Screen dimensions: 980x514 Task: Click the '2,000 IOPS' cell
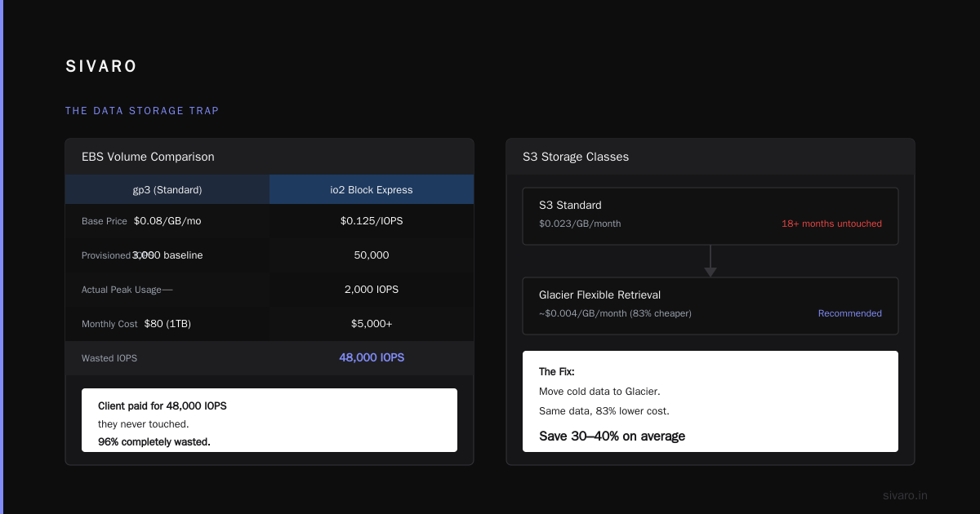372,290
